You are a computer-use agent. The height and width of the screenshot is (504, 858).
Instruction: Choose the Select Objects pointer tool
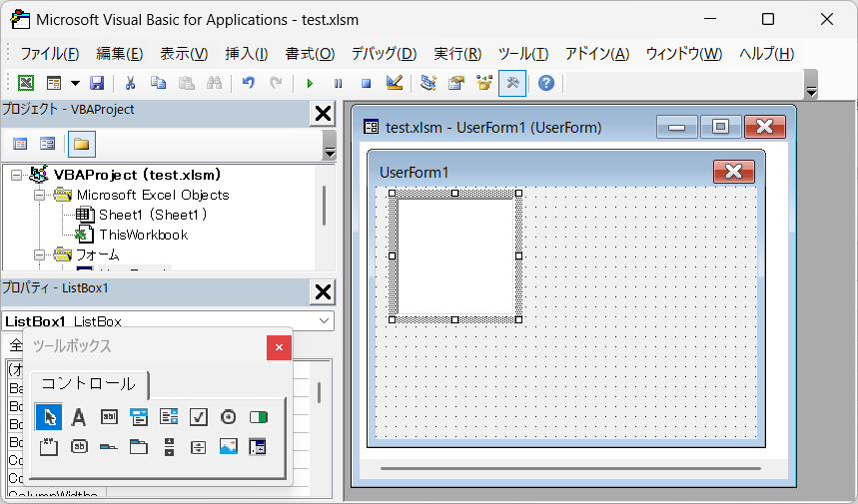(49, 417)
